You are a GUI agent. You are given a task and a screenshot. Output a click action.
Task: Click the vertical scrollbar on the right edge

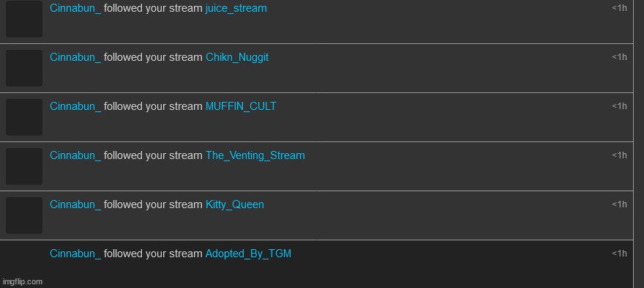pyautogui.click(x=639, y=144)
